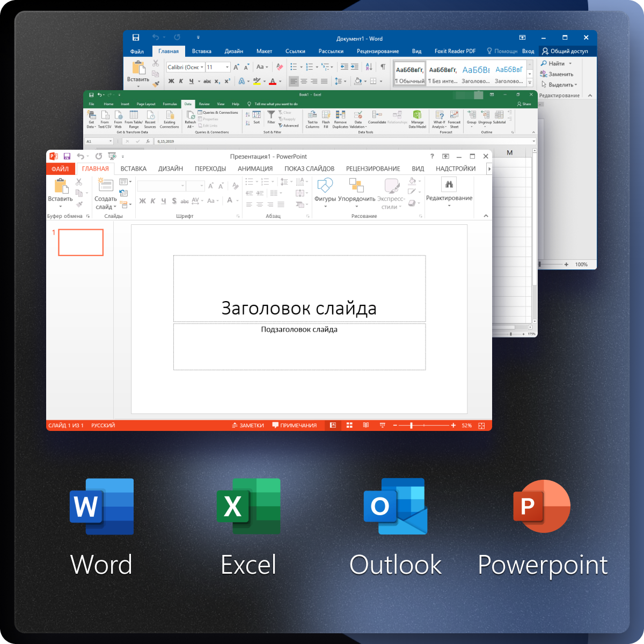Open the Создать слайд dropdown in PowerPoint
Image resolution: width=644 pixels, height=644 pixels.
(x=106, y=203)
